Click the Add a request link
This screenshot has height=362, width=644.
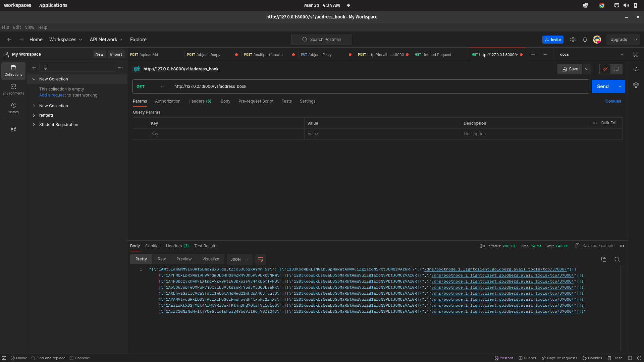pyautogui.click(x=52, y=95)
